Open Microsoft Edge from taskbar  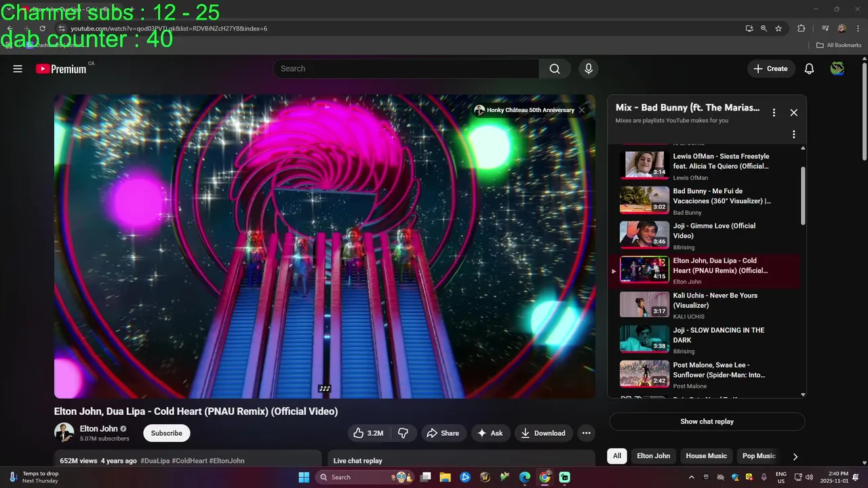pyautogui.click(x=525, y=477)
